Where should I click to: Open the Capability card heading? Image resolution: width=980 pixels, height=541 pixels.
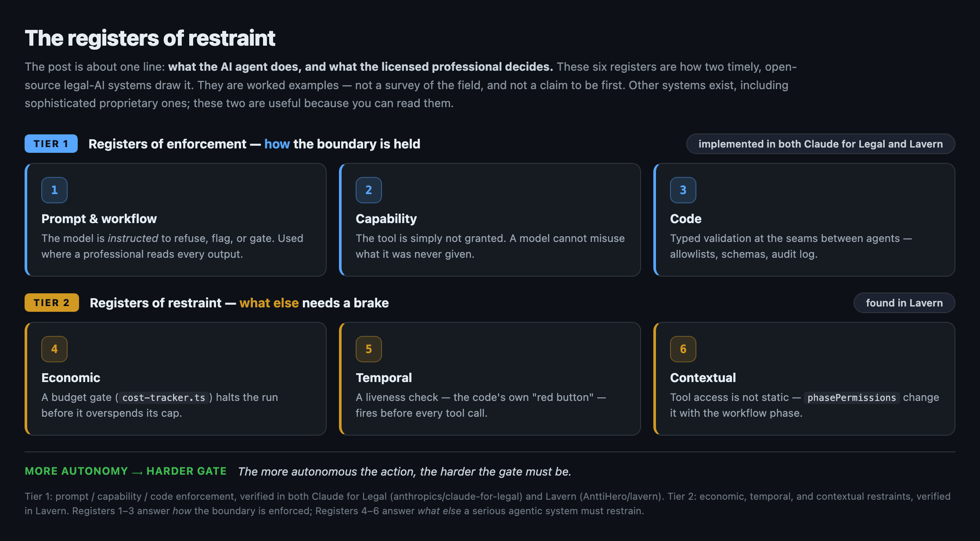[386, 219]
